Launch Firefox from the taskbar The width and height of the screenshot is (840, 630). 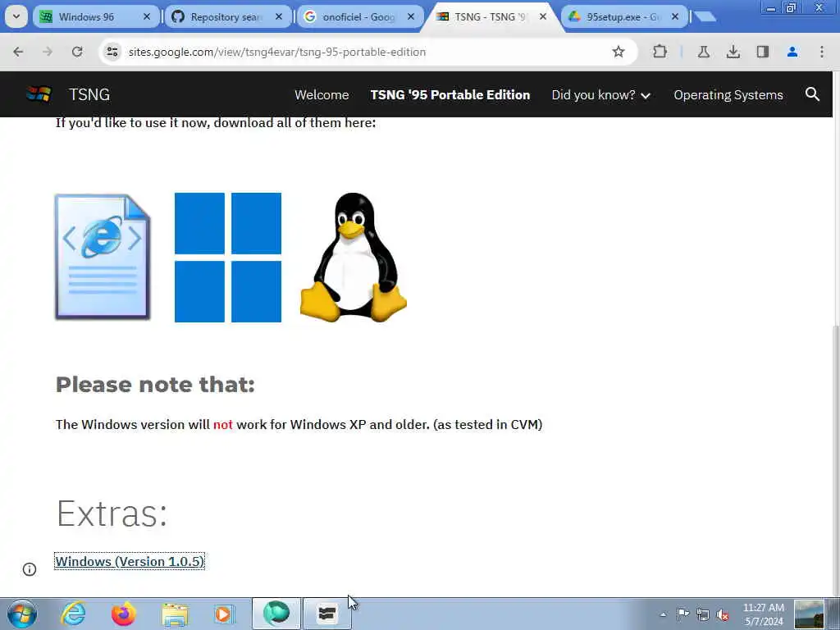124,614
